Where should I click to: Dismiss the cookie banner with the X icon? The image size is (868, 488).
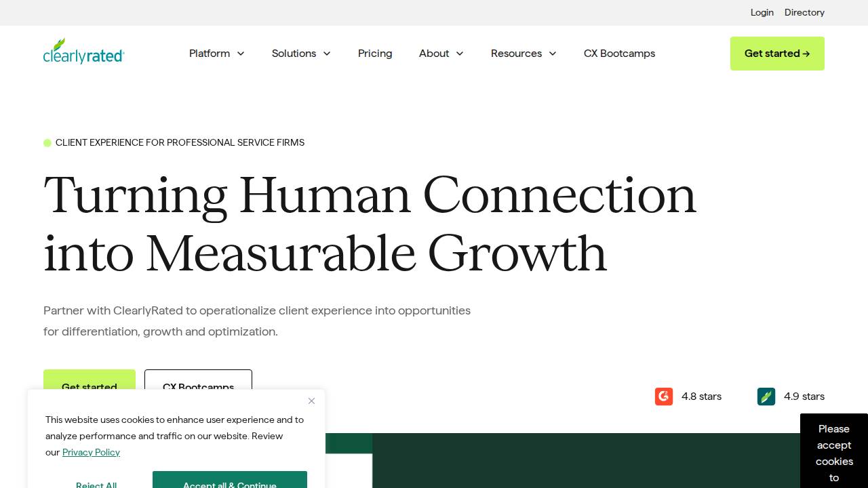coord(311,401)
